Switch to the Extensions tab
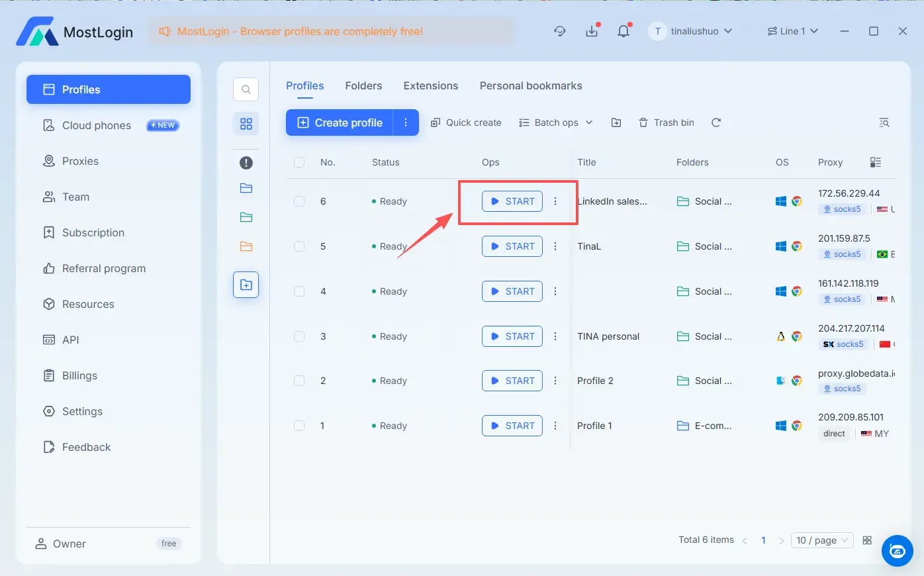Screen dimensions: 924x576 (430, 85)
